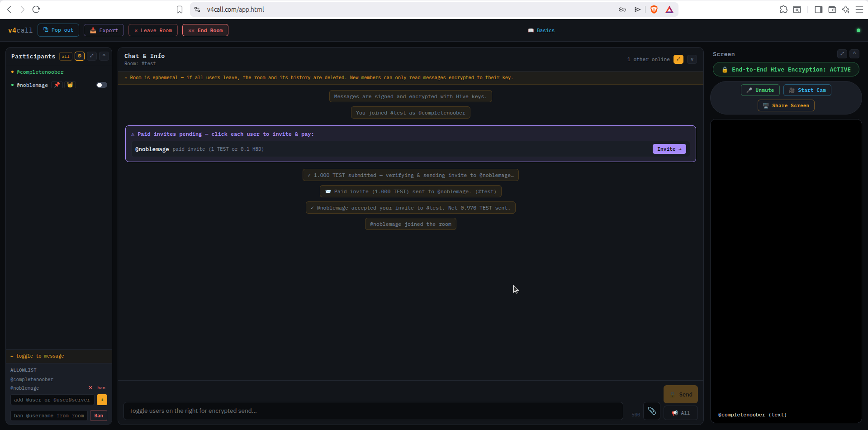Open the Basics guide link
The image size is (868, 430).
541,30
